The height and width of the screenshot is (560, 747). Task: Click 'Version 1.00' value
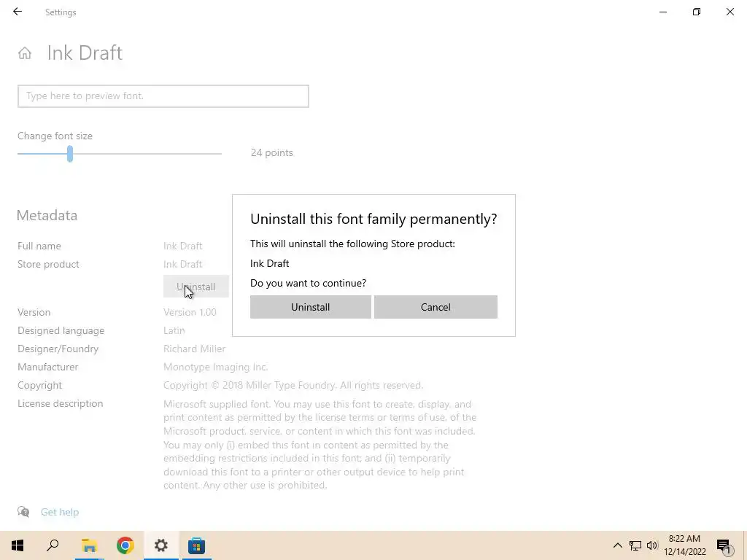[x=190, y=312]
